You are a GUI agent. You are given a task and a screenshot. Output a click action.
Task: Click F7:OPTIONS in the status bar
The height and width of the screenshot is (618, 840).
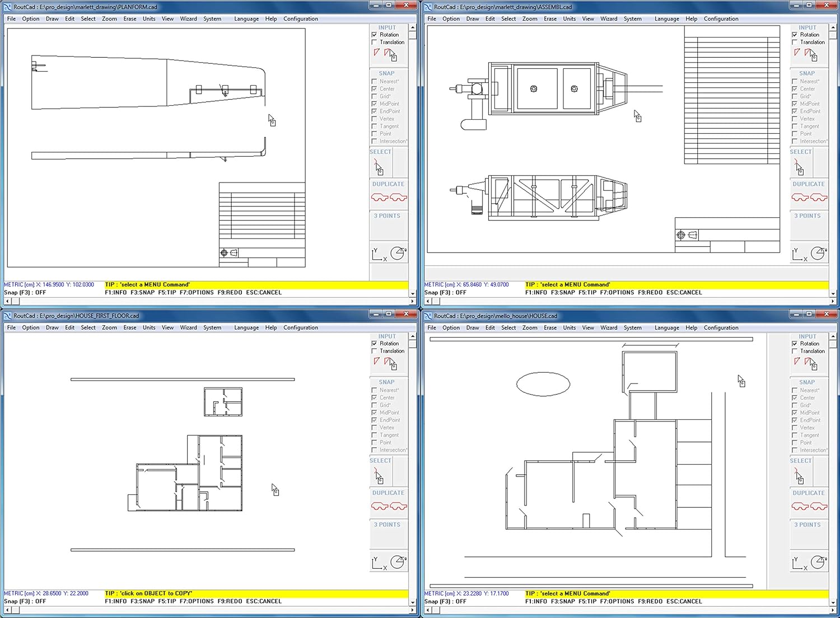point(197,292)
